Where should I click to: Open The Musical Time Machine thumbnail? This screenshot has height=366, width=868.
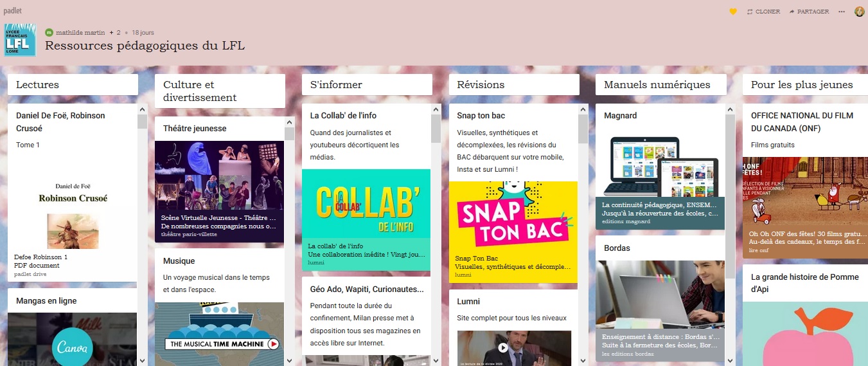pos(219,334)
